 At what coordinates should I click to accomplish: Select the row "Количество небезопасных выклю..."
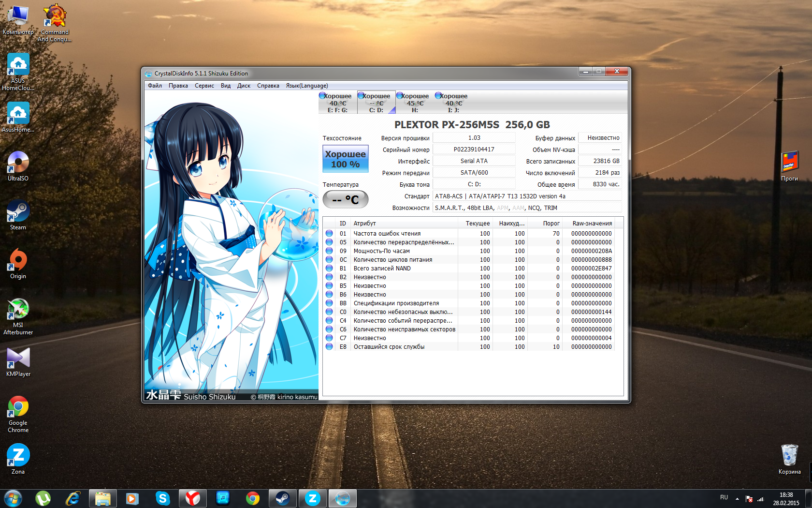click(469, 312)
